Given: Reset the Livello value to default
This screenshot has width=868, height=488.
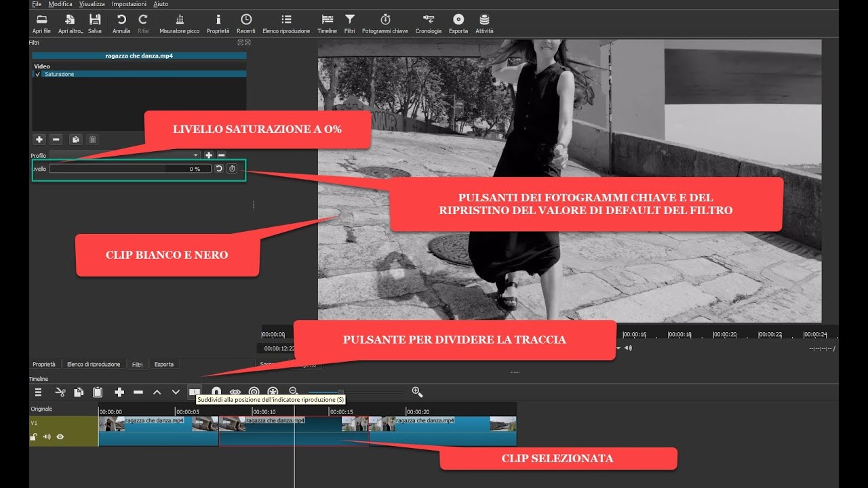Looking at the screenshot, I should (x=219, y=169).
